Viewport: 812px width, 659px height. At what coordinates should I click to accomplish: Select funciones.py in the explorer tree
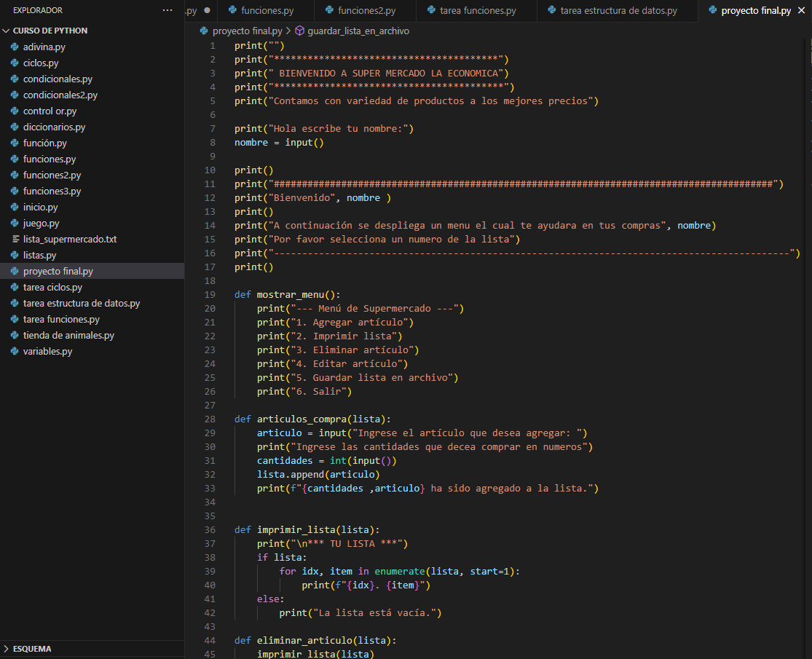[x=92, y=159]
